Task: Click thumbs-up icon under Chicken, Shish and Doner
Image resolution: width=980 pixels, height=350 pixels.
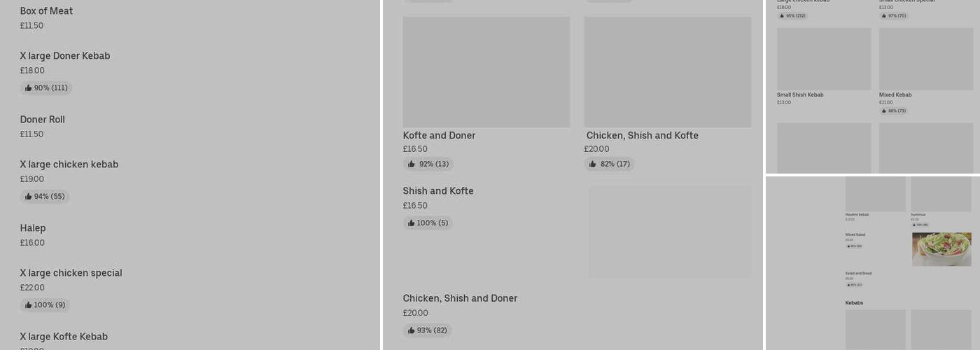Action: click(412, 330)
